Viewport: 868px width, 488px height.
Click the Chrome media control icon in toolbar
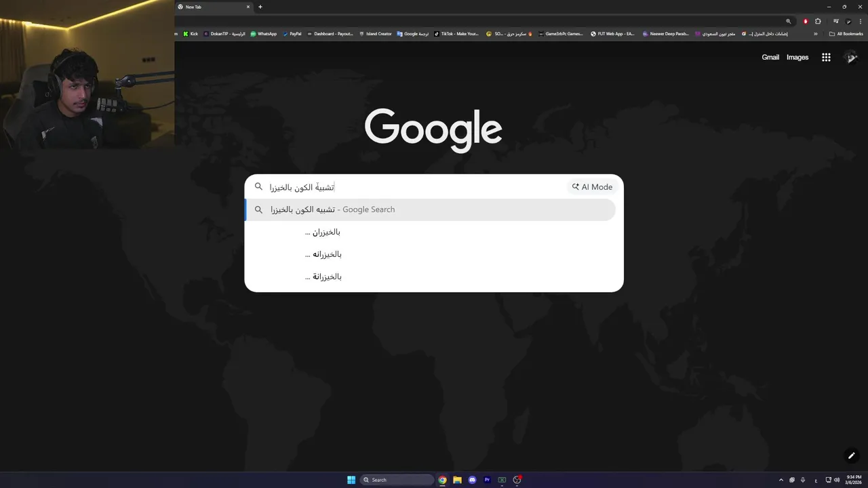click(x=836, y=21)
